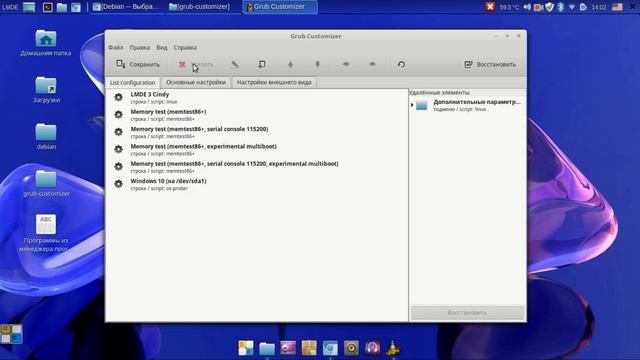Click the red X delete toolbar icon
Screen dimensions: 640x360
tap(182, 64)
